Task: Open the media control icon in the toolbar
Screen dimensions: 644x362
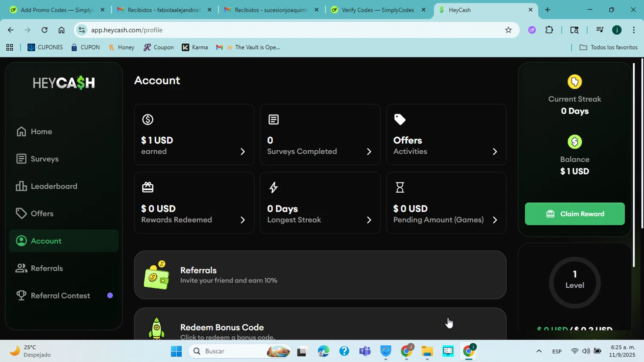Action: pos(600,30)
